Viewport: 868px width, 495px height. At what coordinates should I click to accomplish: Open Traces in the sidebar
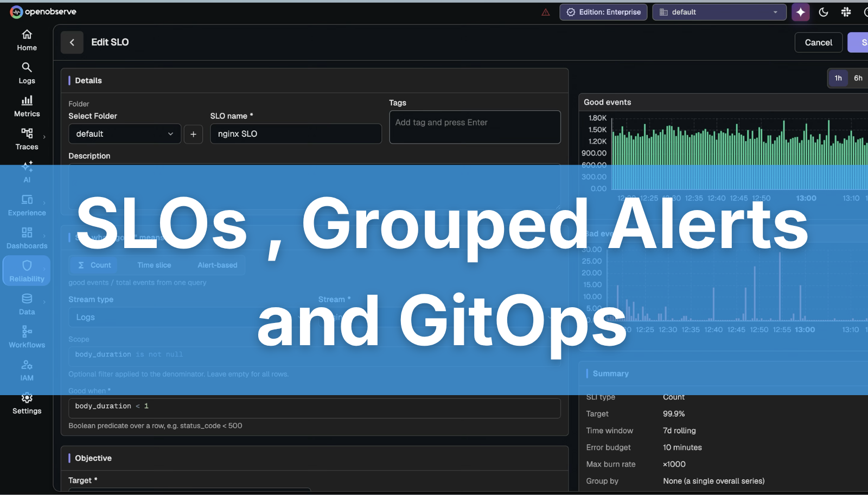pyautogui.click(x=27, y=140)
